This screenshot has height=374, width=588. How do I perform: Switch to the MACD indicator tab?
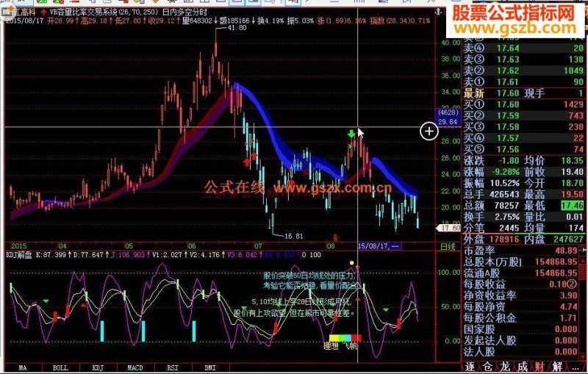click(135, 367)
